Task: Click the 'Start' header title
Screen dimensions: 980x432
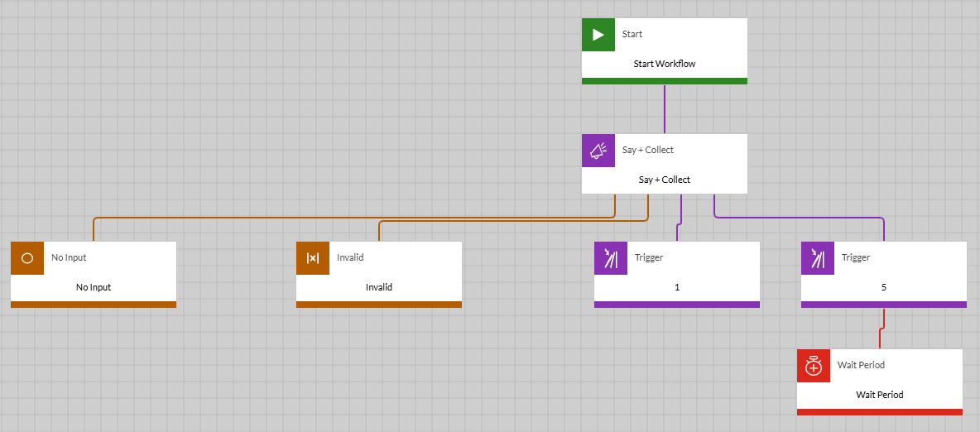Action: [x=632, y=35]
